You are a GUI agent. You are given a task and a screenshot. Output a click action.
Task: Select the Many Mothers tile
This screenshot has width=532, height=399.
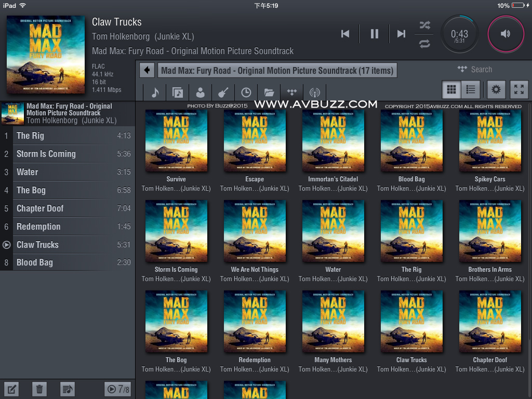333,331
